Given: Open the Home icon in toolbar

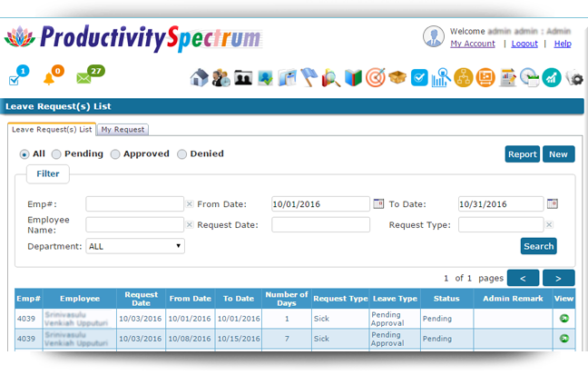Looking at the screenshot, I should pos(200,78).
